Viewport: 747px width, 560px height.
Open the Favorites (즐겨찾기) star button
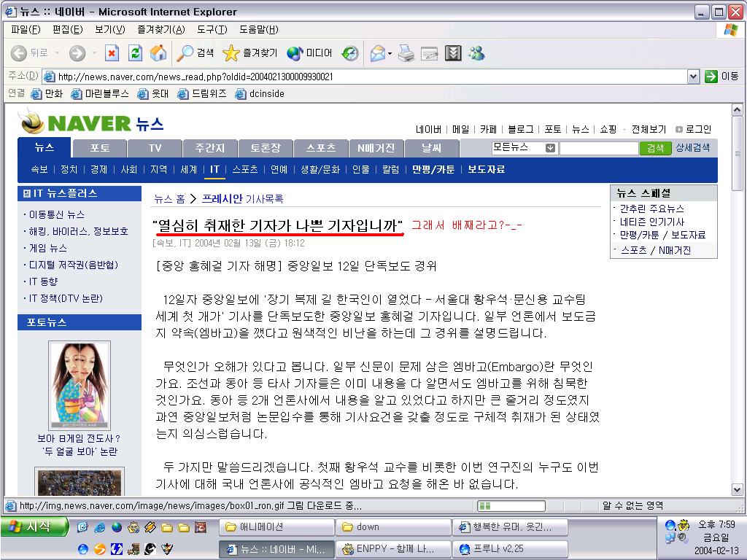(x=249, y=53)
